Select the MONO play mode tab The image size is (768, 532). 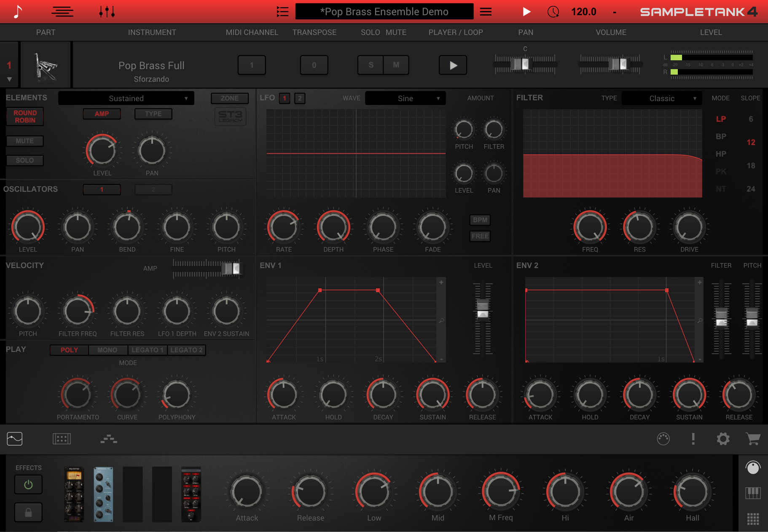tap(107, 350)
